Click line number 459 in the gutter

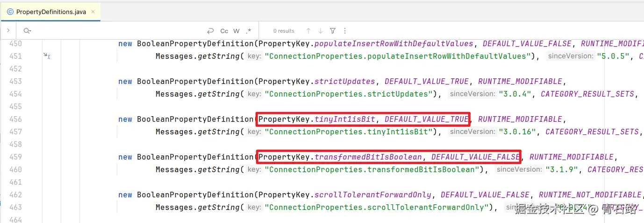(x=16, y=157)
